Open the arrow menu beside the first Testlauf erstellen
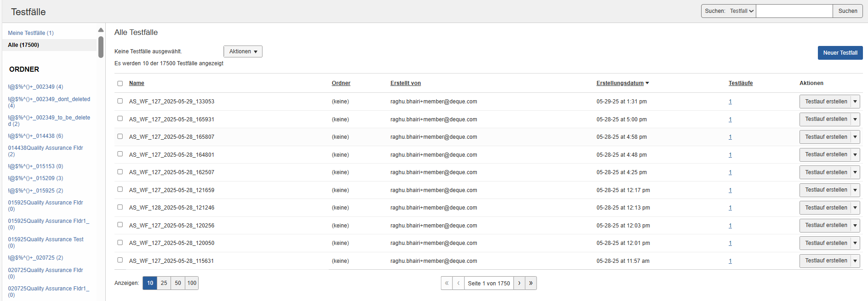868x301 pixels. 855,102
